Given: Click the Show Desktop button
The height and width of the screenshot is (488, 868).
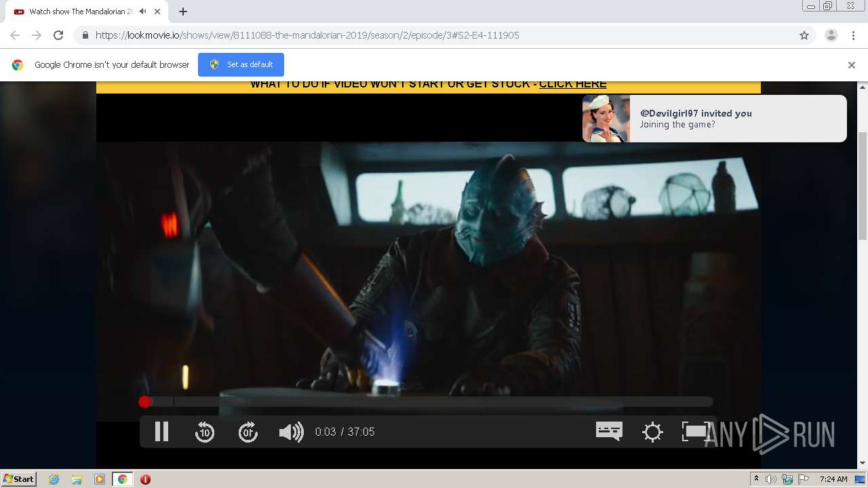Looking at the screenshot, I should click(861, 479).
